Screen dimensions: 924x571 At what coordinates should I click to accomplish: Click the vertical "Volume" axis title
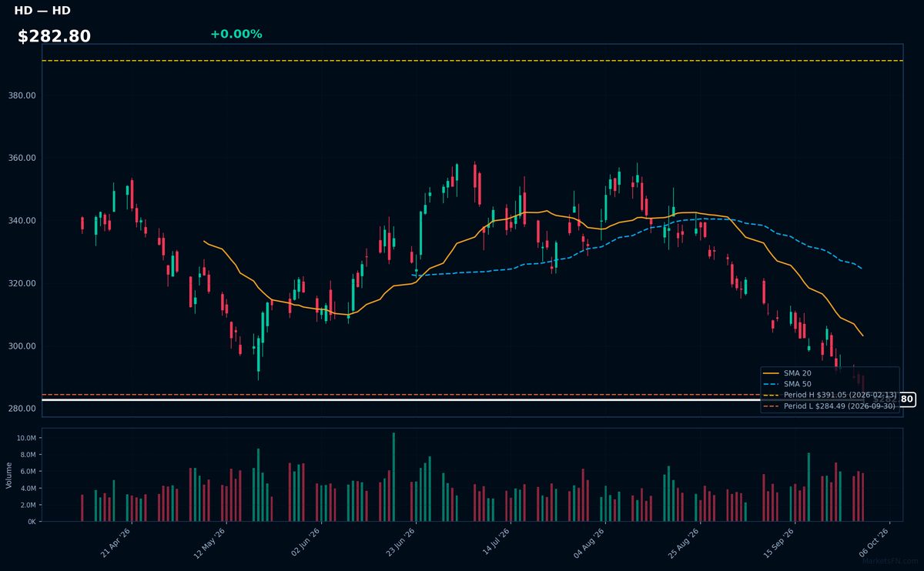tap(9, 475)
